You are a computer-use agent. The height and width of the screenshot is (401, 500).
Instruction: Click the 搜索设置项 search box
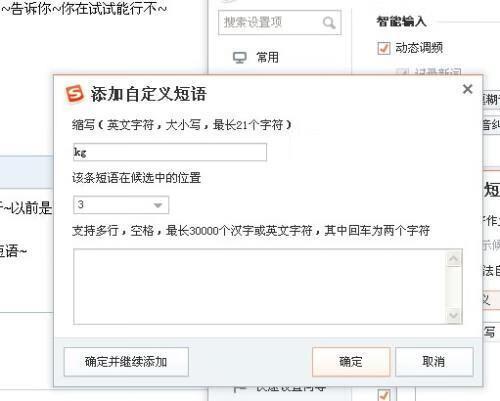click(280, 23)
